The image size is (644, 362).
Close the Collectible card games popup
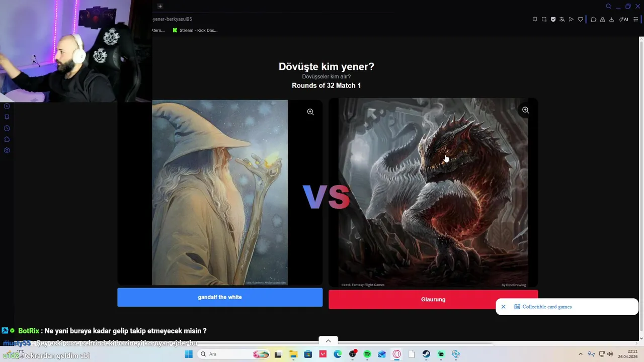coord(503,307)
